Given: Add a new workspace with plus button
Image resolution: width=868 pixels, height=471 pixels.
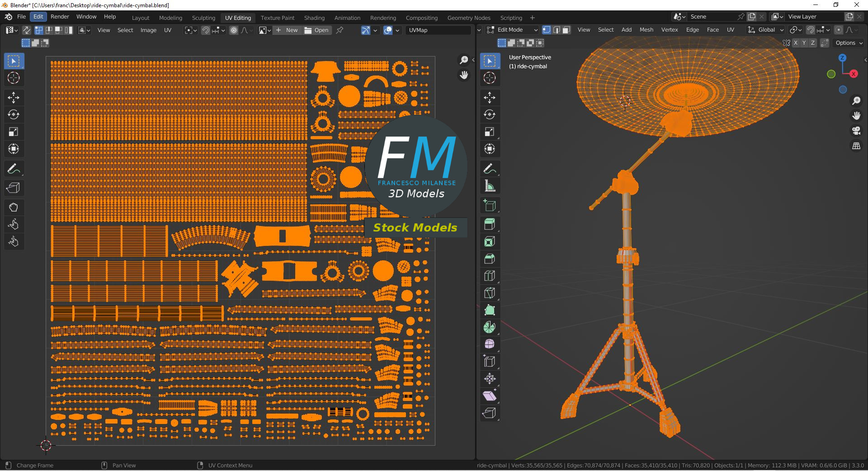Looking at the screenshot, I should 532,18.
